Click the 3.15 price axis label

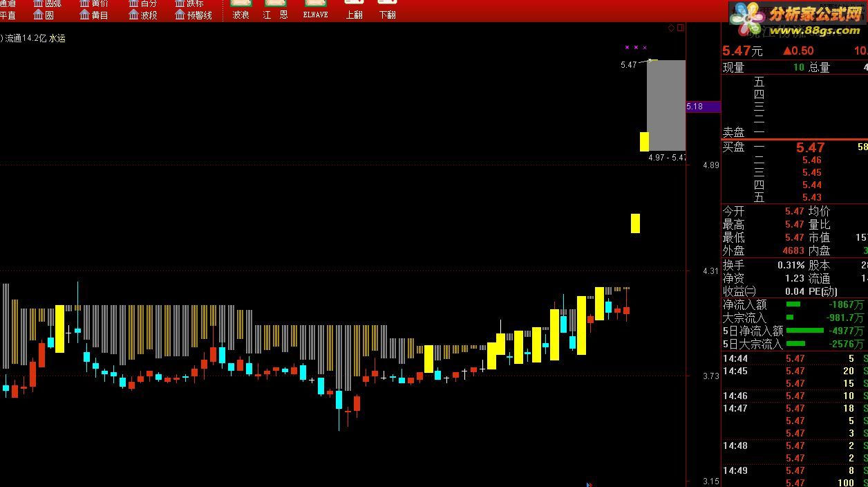[x=710, y=481]
